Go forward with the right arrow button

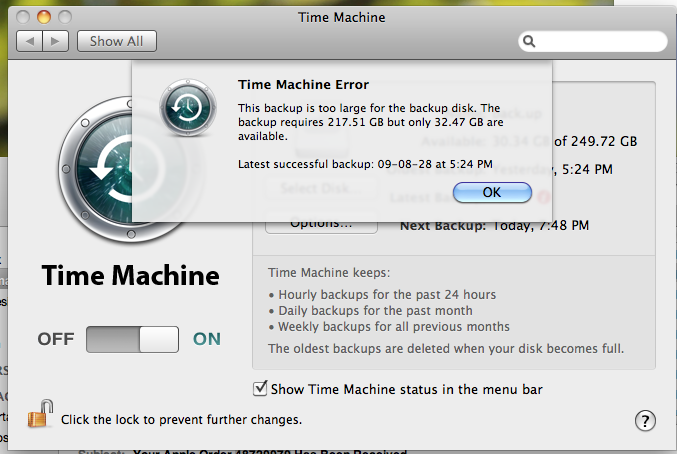pyautogui.click(x=56, y=41)
